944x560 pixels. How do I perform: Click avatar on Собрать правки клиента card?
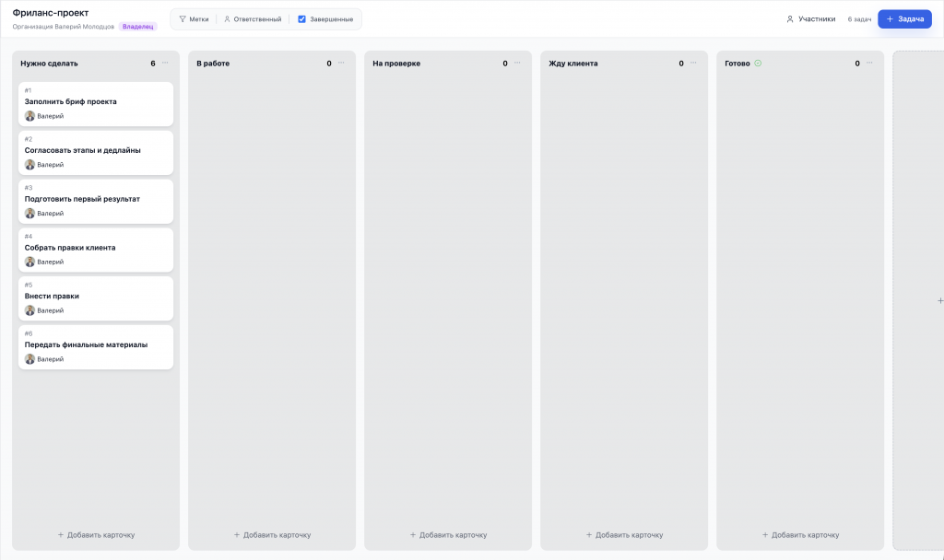[29, 262]
